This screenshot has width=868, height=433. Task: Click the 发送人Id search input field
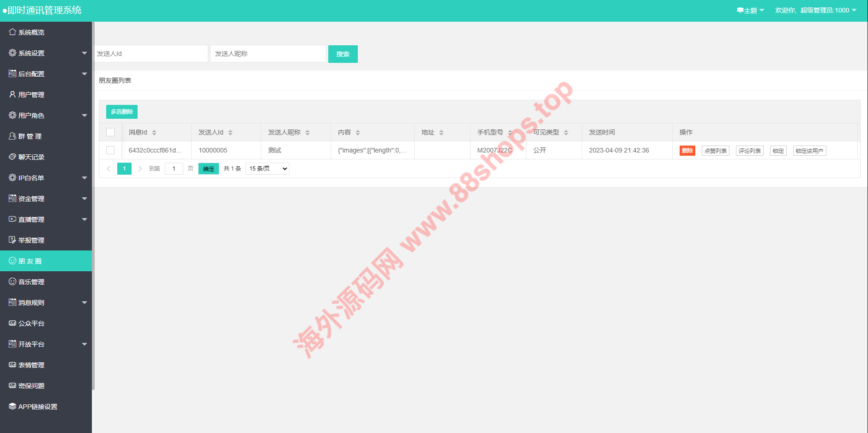coord(151,54)
